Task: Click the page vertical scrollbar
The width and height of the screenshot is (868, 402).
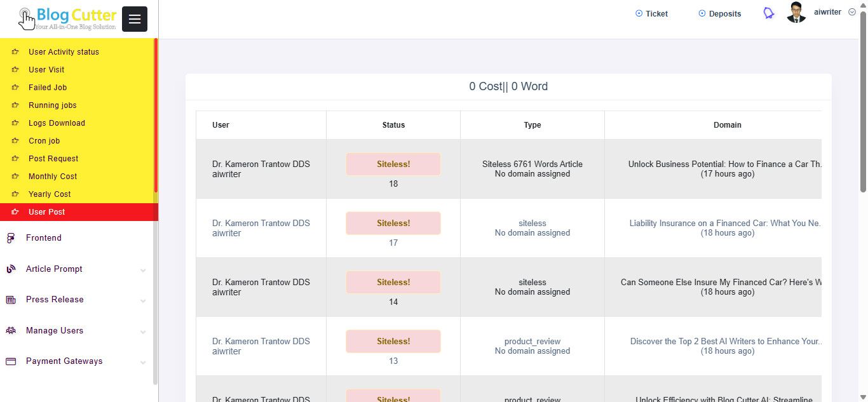Action: click(x=863, y=102)
